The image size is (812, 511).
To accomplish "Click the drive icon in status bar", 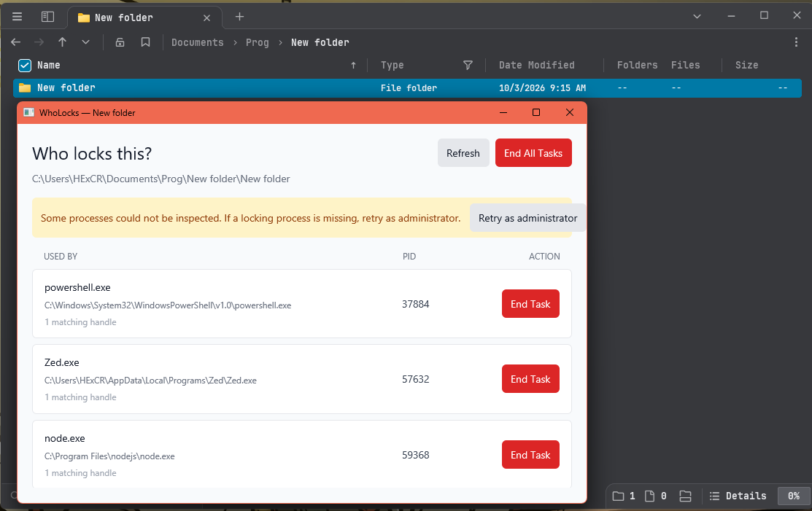I will 685,496.
